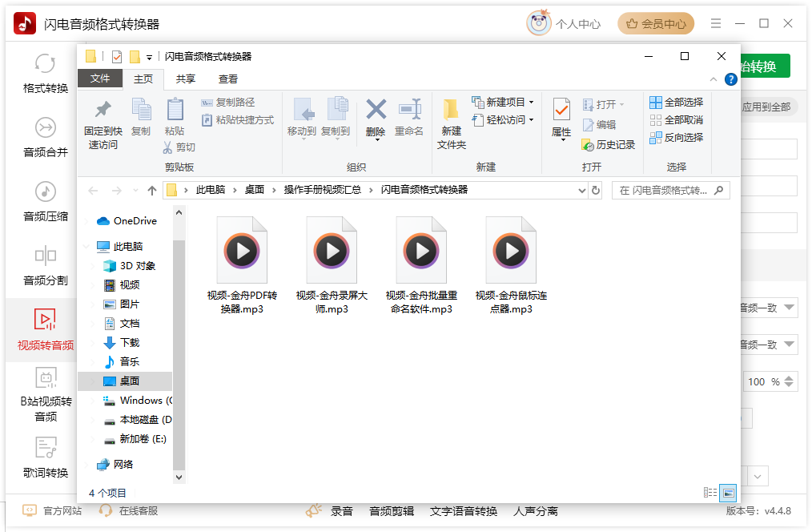The height and width of the screenshot is (532, 812).
Task: Open the 格式转换 format conversion tool
Action: click(45, 74)
